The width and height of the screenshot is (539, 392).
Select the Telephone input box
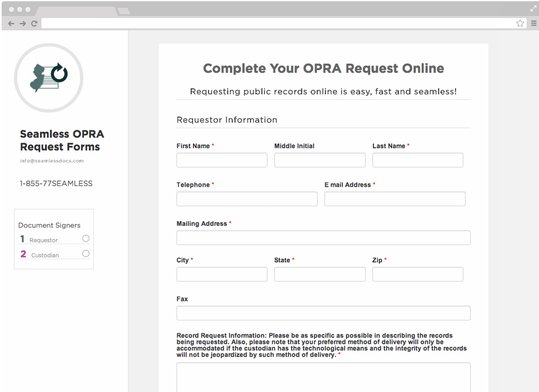pyautogui.click(x=247, y=199)
